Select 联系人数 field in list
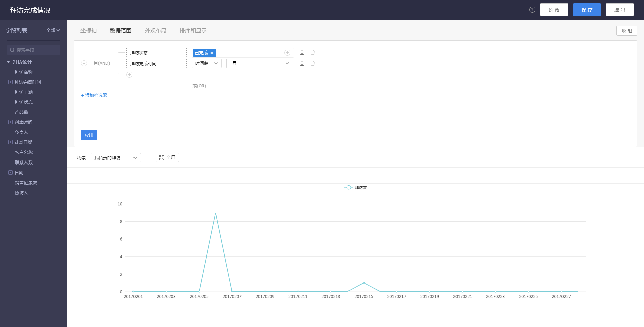The image size is (644, 327). [24, 162]
